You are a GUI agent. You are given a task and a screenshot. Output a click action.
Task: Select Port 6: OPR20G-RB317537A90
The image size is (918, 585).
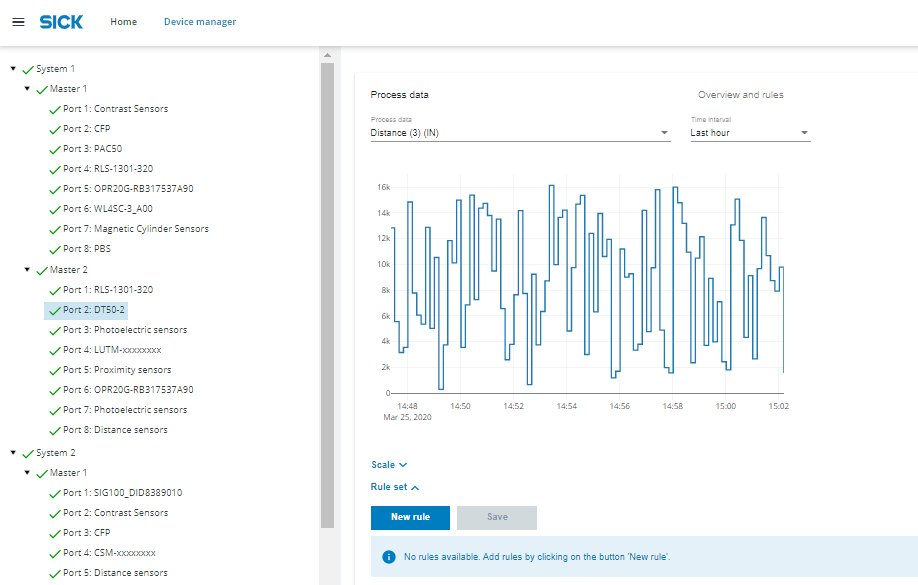coord(128,390)
